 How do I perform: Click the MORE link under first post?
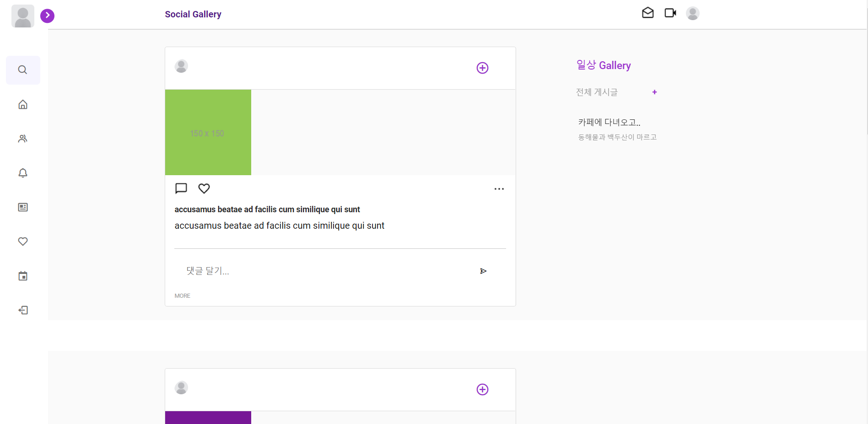(x=182, y=296)
